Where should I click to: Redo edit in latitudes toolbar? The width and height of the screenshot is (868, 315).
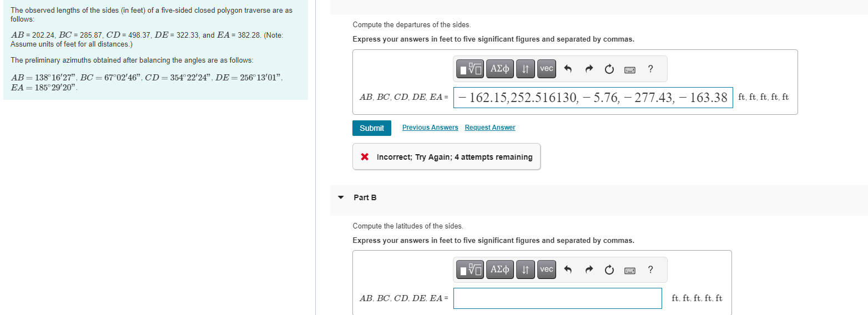(x=588, y=270)
